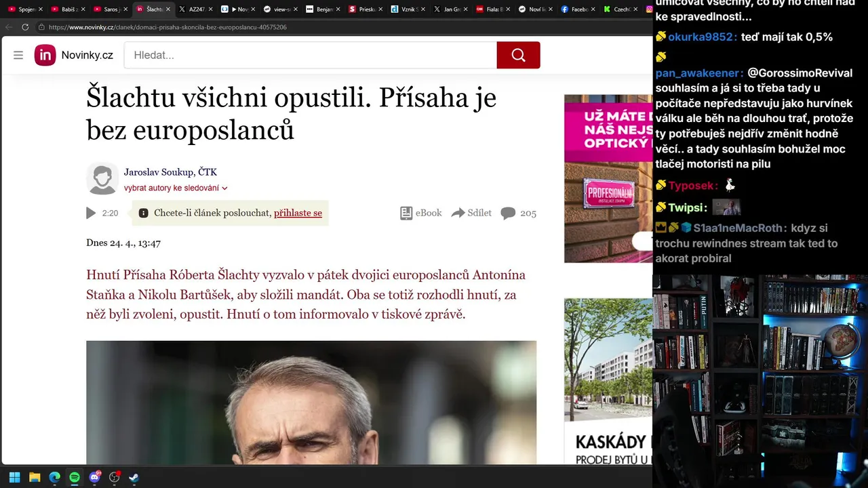Play the article audio (2:20)

click(x=91, y=213)
